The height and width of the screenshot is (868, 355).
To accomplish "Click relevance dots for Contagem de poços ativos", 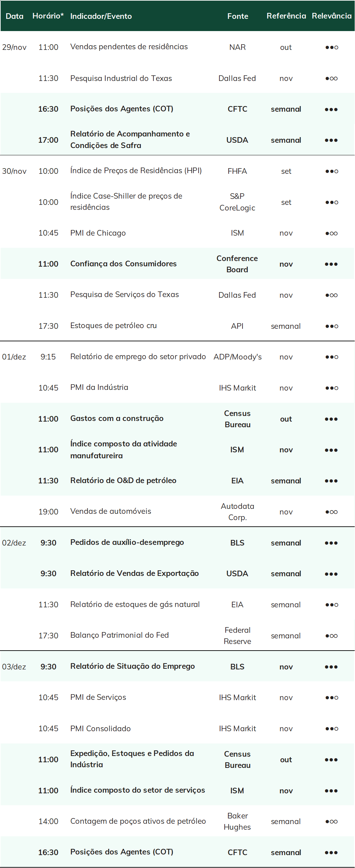I will click(x=332, y=821).
